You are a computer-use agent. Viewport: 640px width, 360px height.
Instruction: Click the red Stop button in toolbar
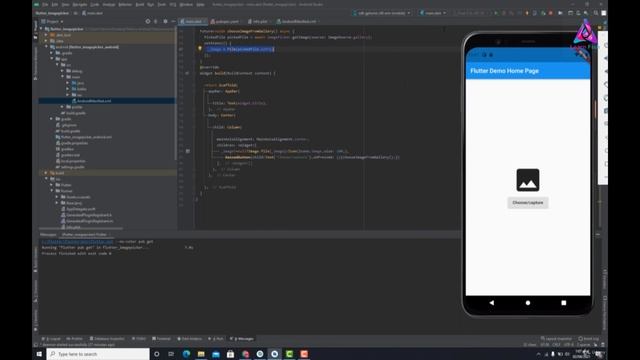coord(551,13)
